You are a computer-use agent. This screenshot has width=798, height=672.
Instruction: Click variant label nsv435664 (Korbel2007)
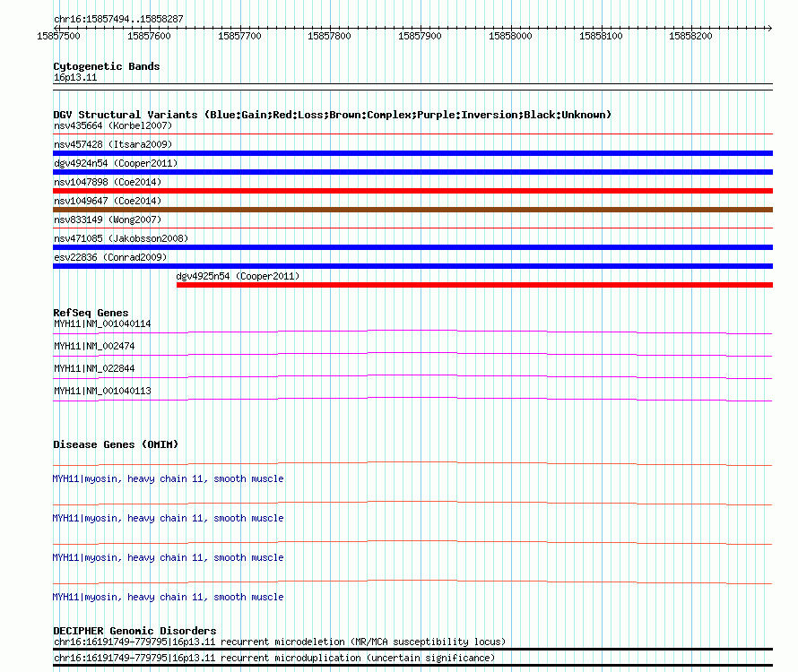pyautogui.click(x=113, y=125)
